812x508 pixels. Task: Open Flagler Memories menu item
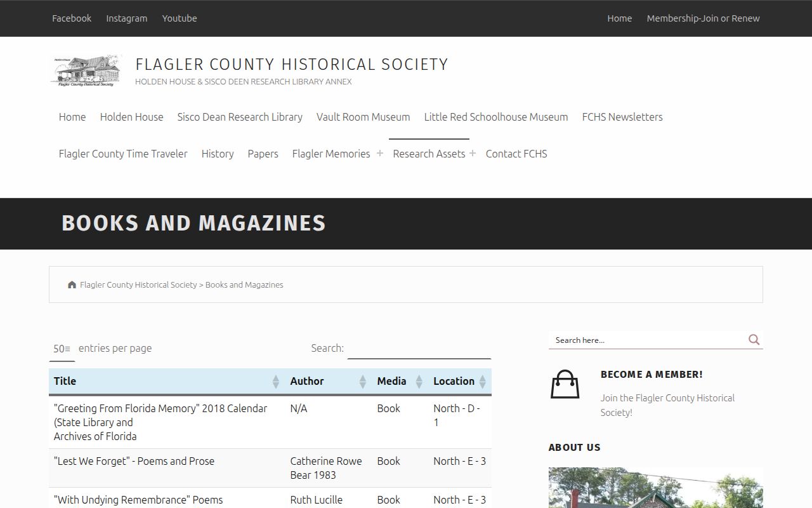coord(331,154)
